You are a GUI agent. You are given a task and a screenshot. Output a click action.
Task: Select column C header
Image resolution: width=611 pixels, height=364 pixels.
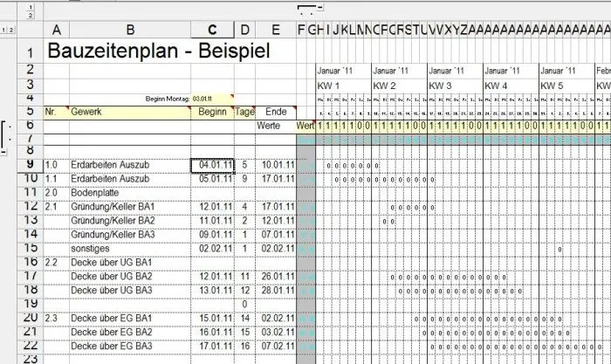click(212, 30)
